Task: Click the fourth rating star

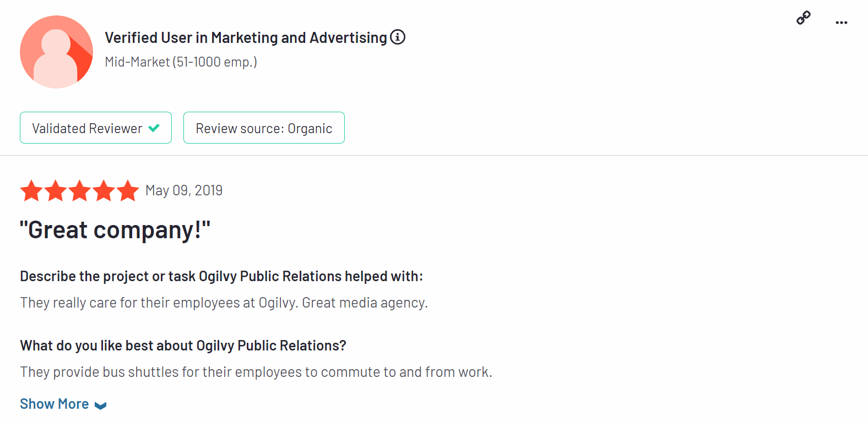Action: pos(104,191)
